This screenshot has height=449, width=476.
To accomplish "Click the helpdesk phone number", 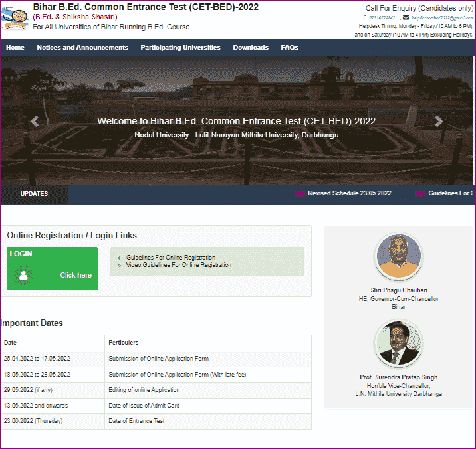I will 382,17.
